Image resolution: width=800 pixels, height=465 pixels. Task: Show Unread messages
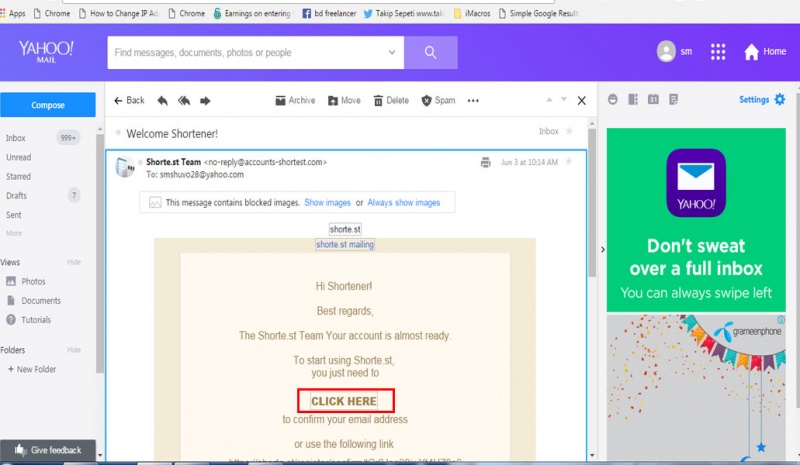click(x=18, y=157)
